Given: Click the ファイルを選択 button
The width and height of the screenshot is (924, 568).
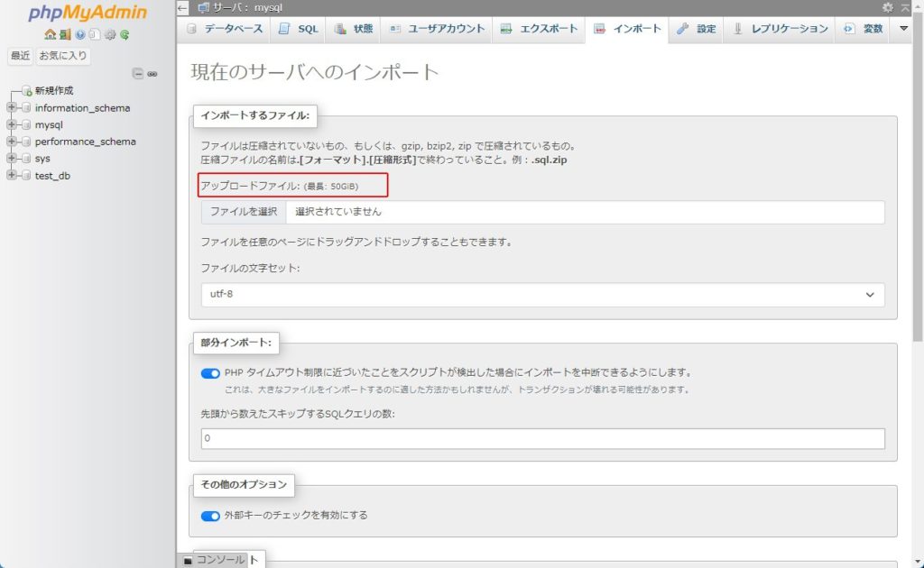Looking at the screenshot, I should pyautogui.click(x=244, y=212).
